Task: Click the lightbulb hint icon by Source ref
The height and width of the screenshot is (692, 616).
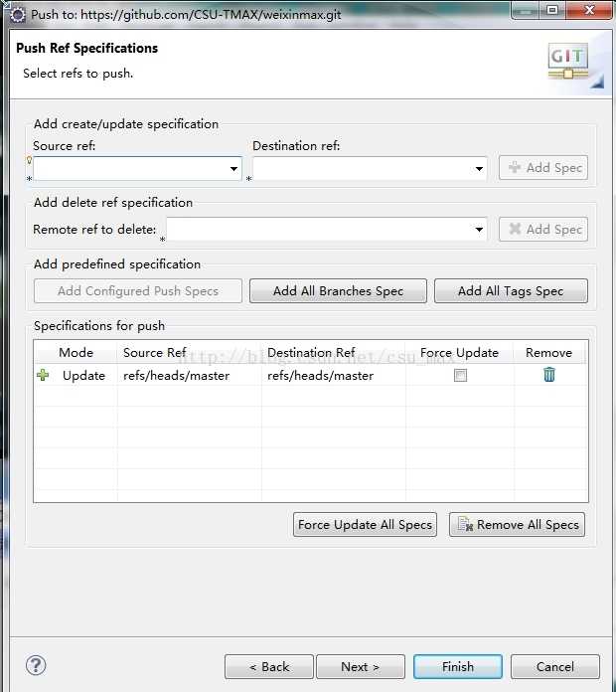Action: coord(29,160)
